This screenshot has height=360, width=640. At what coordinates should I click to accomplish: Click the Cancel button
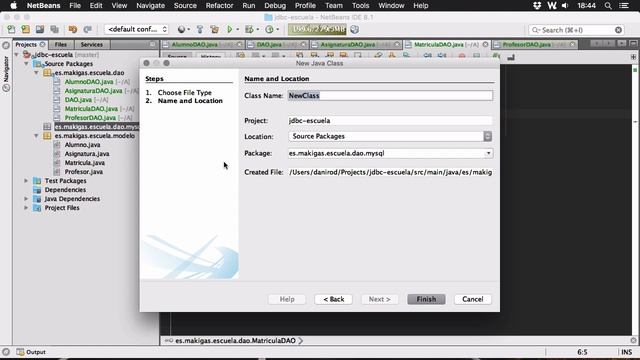(473, 299)
